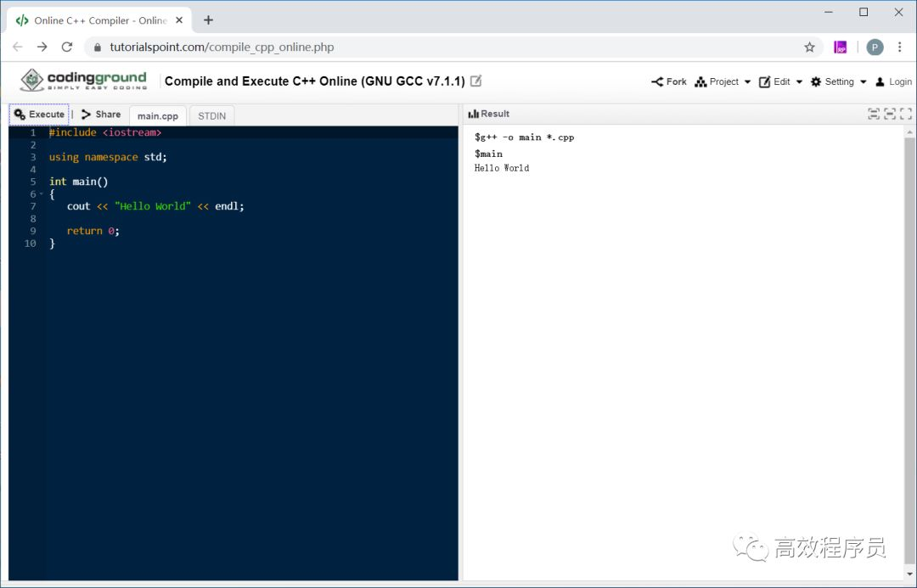Click the codingground logo
Image resolution: width=917 pixels, height=588 pixels.
pyautogui.click(x=83, y=81)
